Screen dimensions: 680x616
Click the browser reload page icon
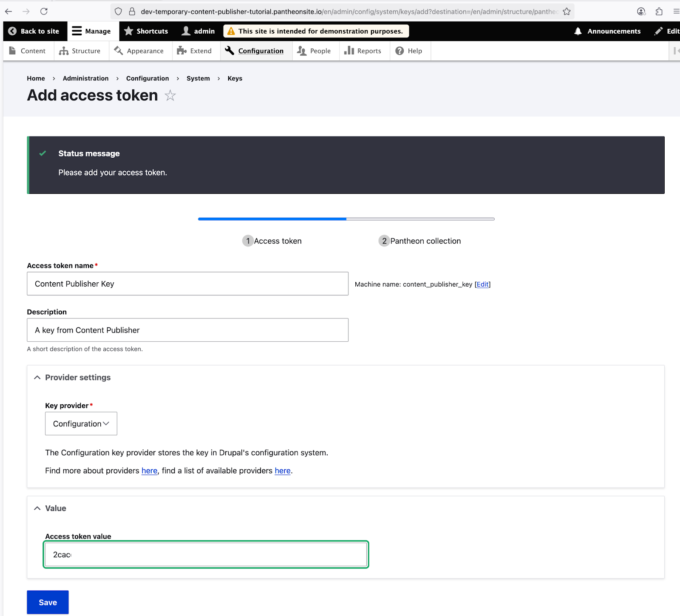pyautogui.click(x=44, y=11)
